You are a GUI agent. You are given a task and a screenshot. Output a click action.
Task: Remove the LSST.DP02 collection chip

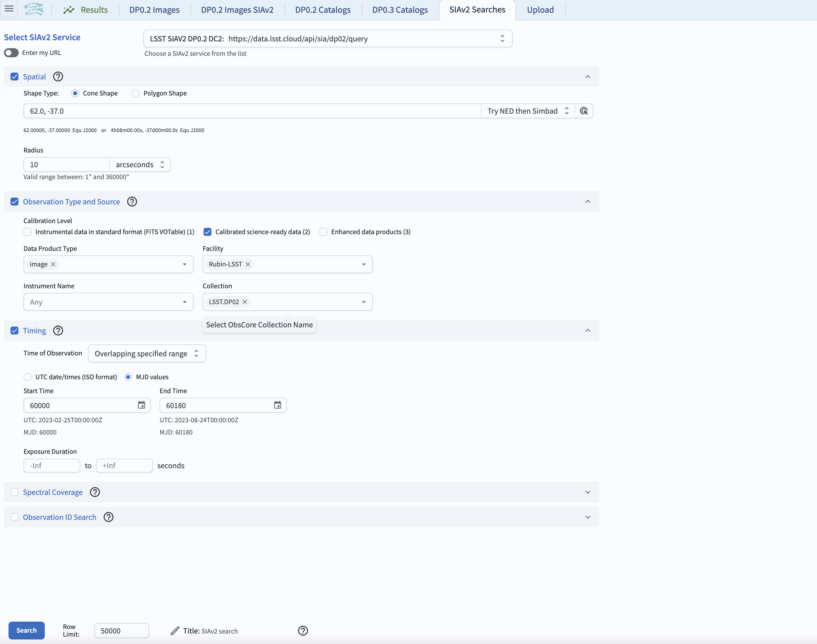point(244,302)
